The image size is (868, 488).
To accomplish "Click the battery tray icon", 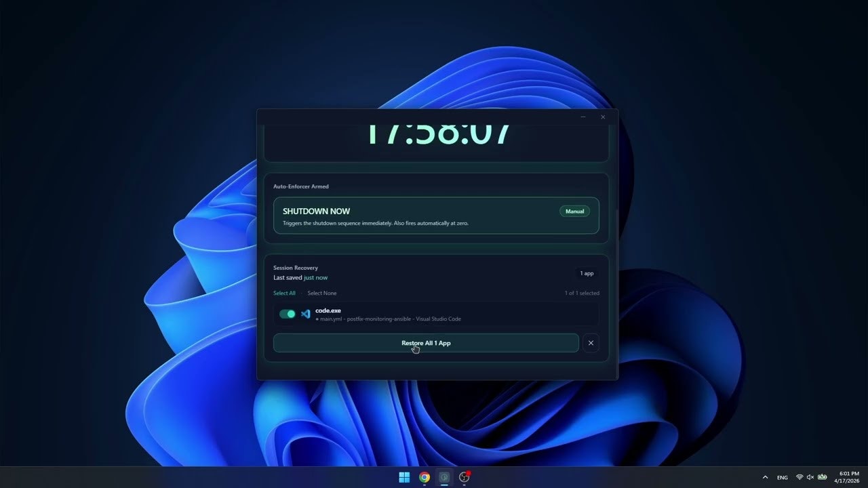I will pos(823,477).
